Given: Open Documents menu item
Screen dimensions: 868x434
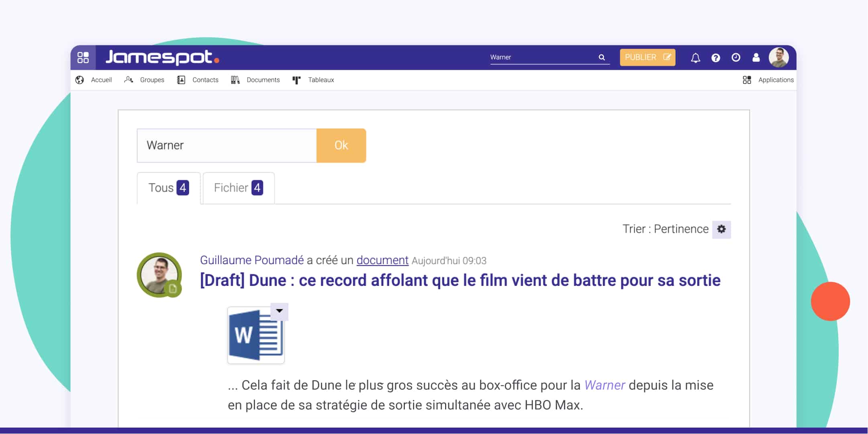Looking at the screenshot, I should point(263,80).
